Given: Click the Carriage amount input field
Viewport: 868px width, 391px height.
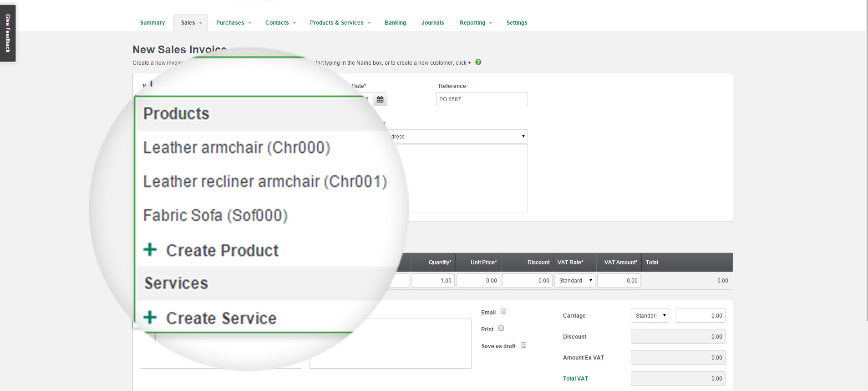Looking at the screenshot, I should tap(700, 316).
